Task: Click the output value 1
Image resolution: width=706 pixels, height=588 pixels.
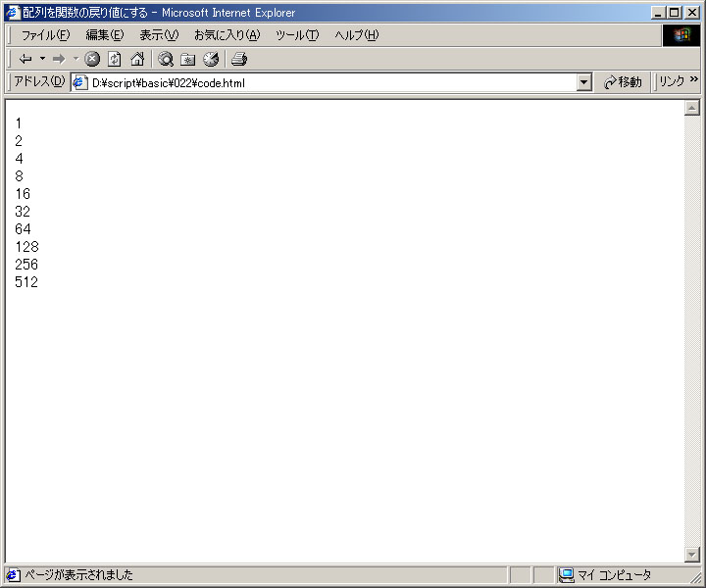Action: [19, 122]
